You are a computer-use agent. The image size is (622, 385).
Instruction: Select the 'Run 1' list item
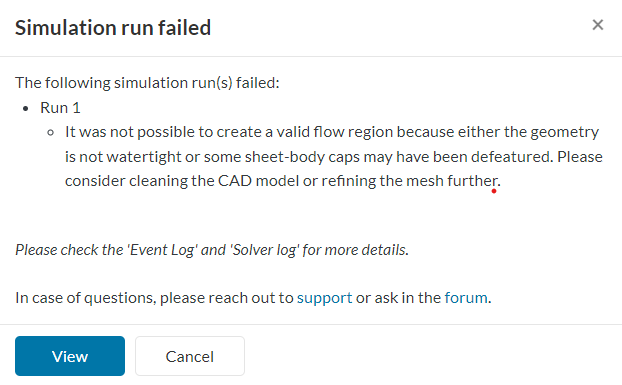pos(60,108)
